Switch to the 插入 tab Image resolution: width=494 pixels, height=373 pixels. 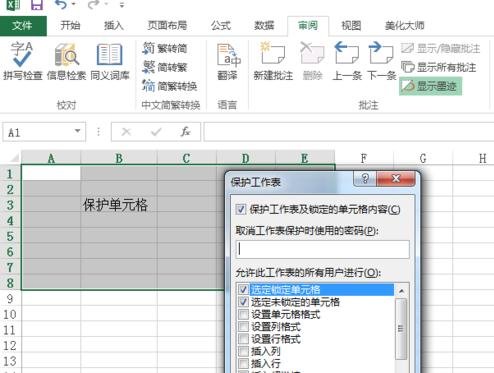tap(114, 25)
